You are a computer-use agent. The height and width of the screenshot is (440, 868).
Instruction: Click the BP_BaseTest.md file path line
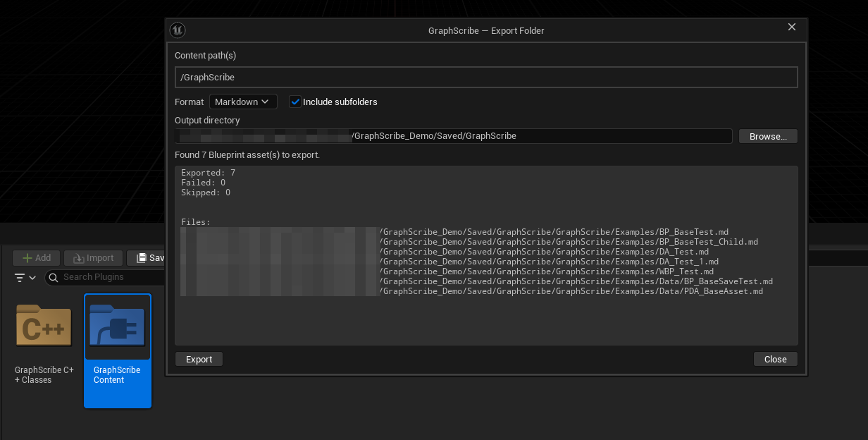(x=454, y=232)
